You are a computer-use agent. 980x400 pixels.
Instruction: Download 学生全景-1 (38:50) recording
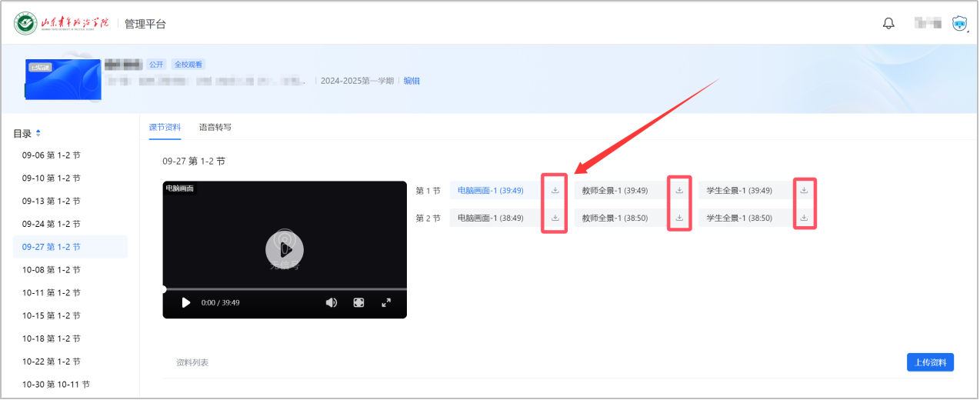click(x=804, y=218)
